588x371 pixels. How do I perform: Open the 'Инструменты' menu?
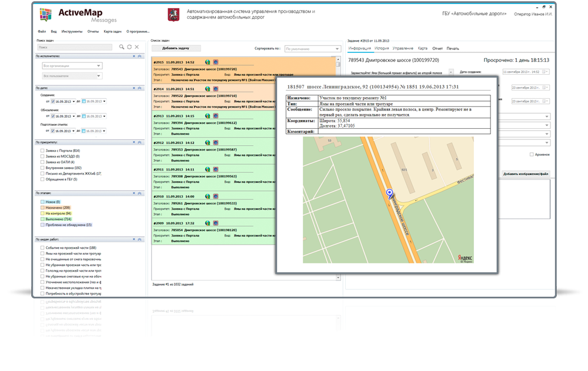[x=72, y=31]
